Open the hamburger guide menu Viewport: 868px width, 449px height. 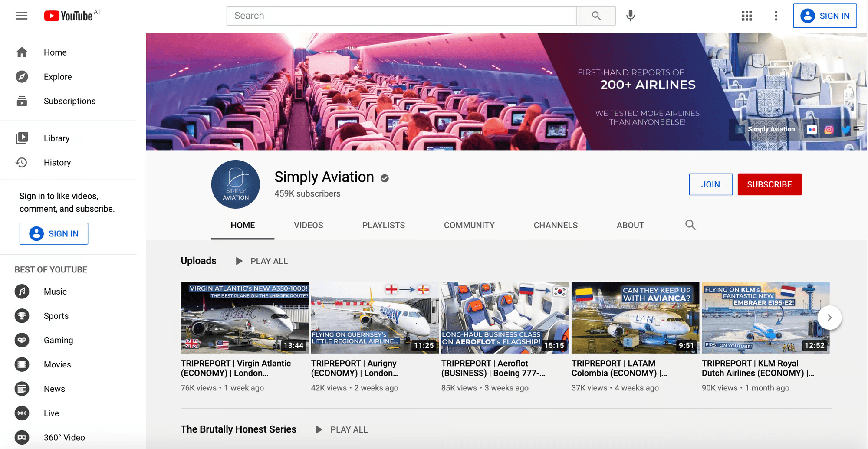tap(22, 16)
